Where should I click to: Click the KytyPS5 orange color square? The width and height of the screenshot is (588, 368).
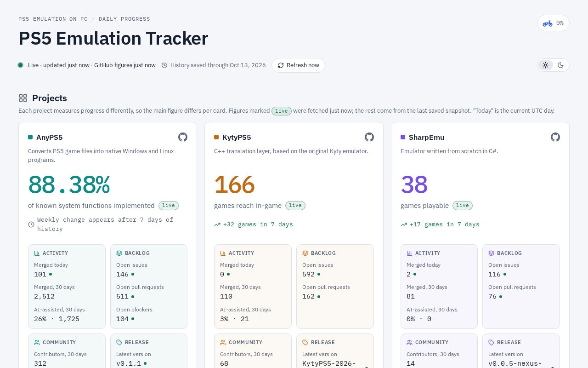pos(216,137)
